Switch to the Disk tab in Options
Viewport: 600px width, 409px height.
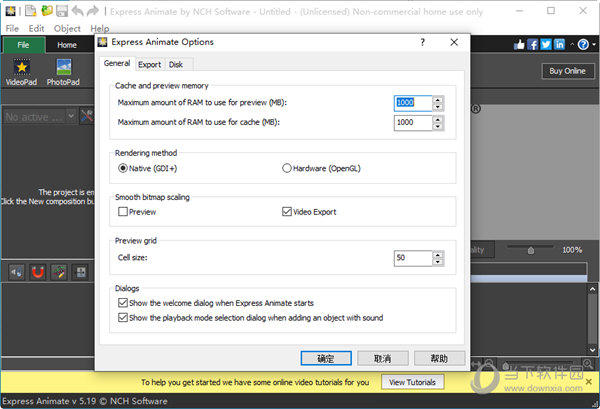click(176, 64)
